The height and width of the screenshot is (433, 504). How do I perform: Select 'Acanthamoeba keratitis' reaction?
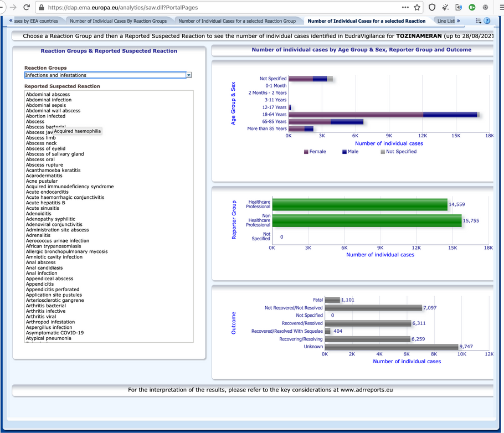coord(53,171)
